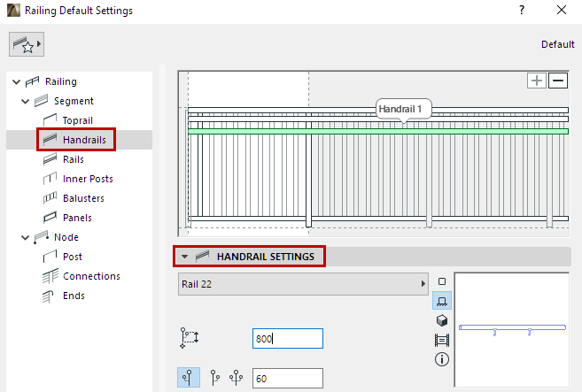Click the Handrail 1 label in preview
Image resolution: width=582 pixels, height=392 pixels.
tap(404, 108)
